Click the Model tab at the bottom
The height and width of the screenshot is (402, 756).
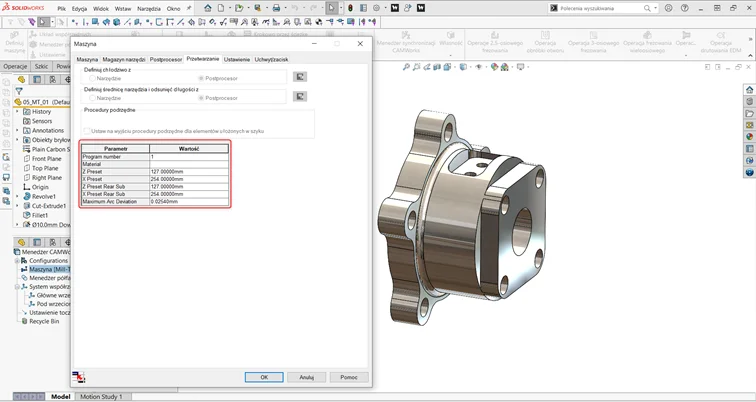coord(60,397)
